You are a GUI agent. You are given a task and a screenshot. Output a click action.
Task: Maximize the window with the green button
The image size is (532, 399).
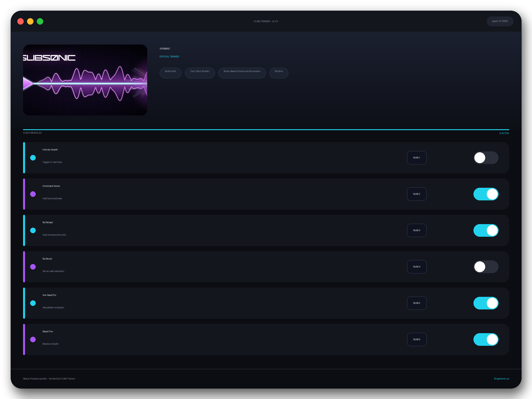click(40, 22)
